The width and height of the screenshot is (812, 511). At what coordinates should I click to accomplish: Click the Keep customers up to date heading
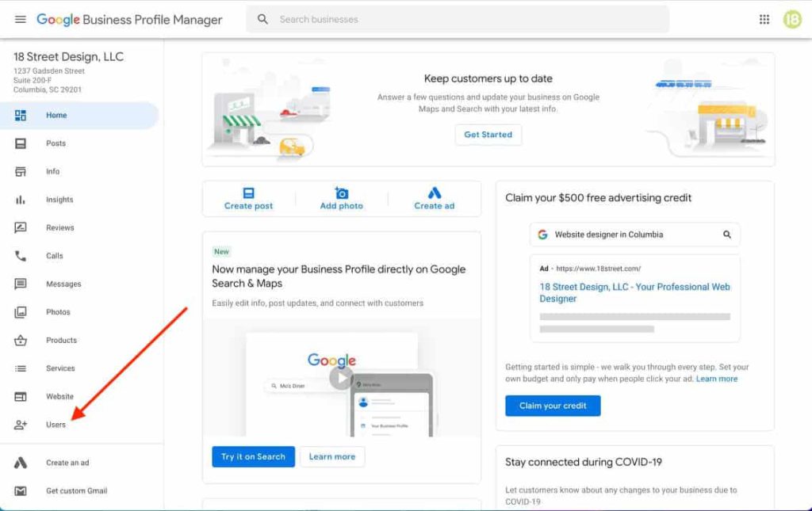[488, 78]
